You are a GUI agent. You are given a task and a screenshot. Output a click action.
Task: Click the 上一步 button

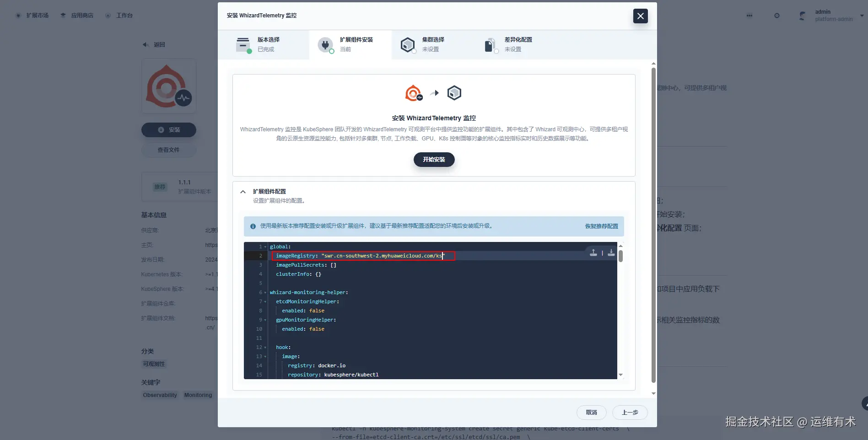pyautogui.click(x=630, y=413)
